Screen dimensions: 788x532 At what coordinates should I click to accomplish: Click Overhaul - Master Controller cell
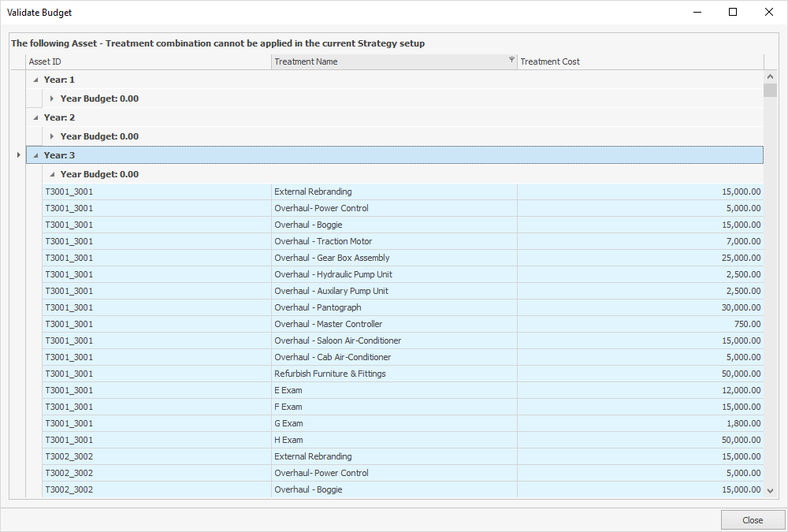(394, 325)
